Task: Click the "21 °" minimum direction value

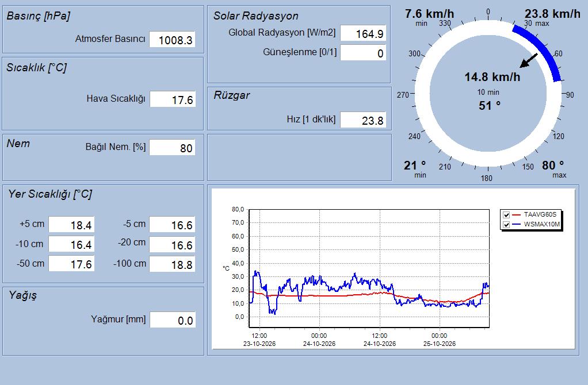Action: click(415, 165)
